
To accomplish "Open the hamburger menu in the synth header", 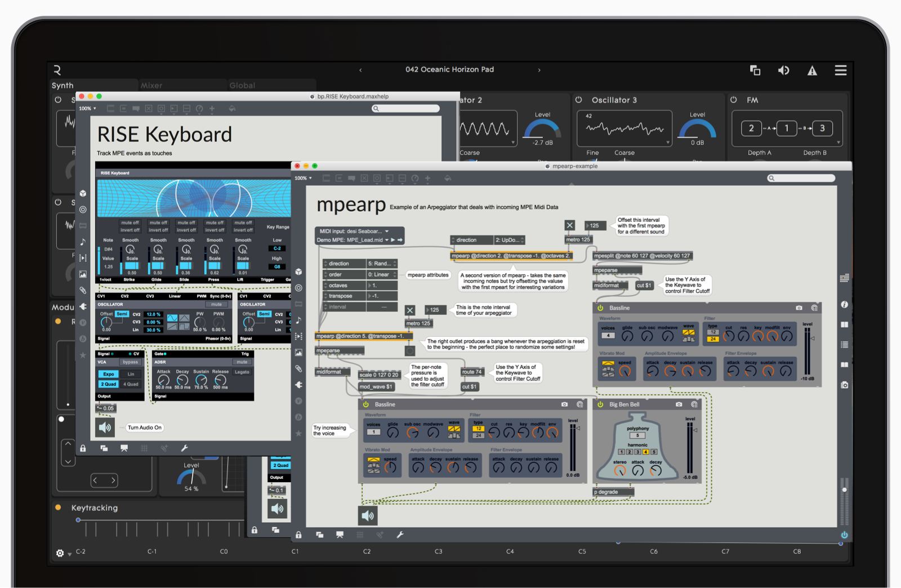I will (841, 70).
